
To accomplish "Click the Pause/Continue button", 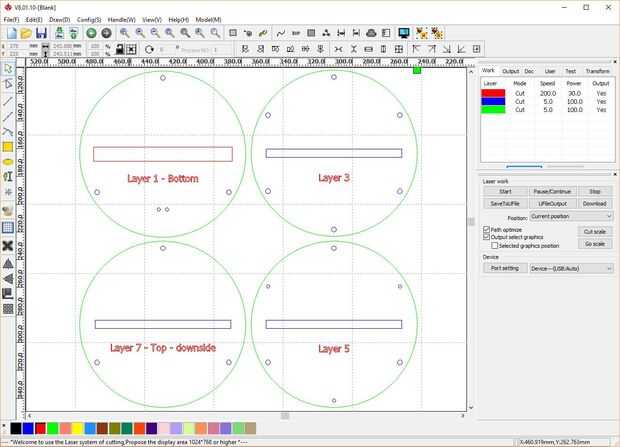I will (552, 191).
